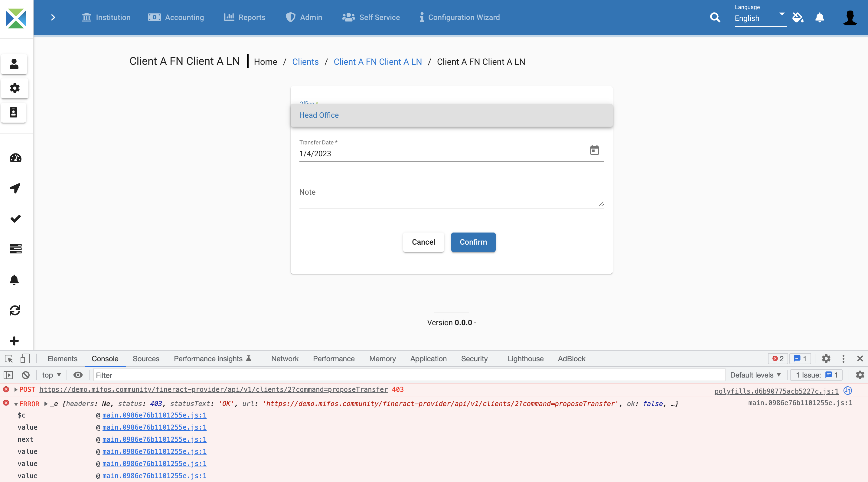The height and width of the screenshot is (482, 868).
Task: Open the theme color switcher icon
Action: tap(798, 18)
